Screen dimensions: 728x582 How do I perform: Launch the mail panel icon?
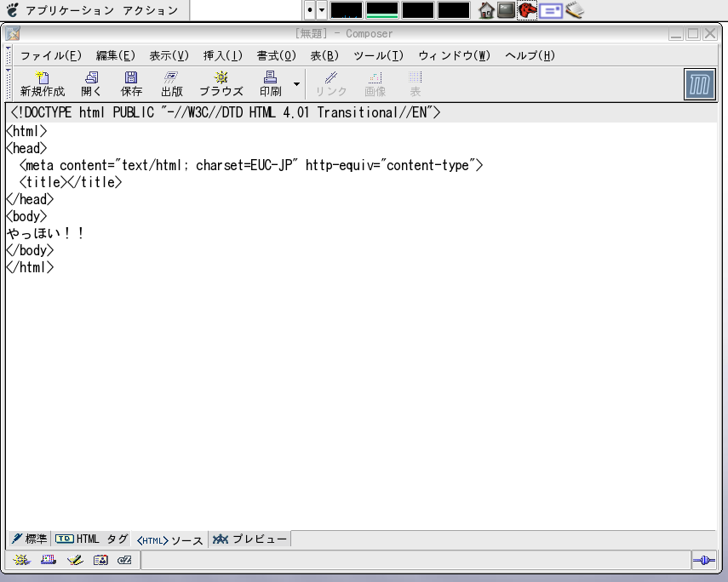pyautogui.click(x=551, y=10)
